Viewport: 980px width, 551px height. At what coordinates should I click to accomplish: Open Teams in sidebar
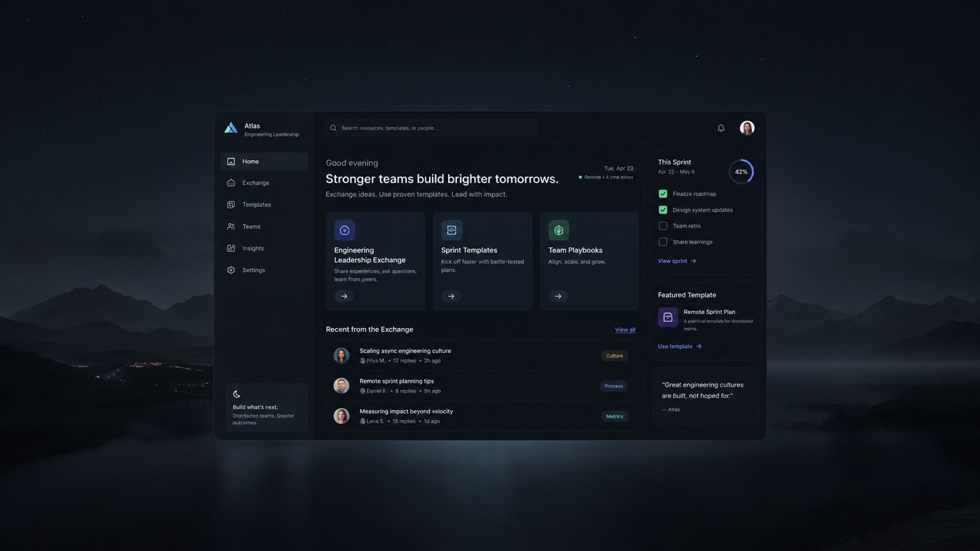tap(264, 227)
